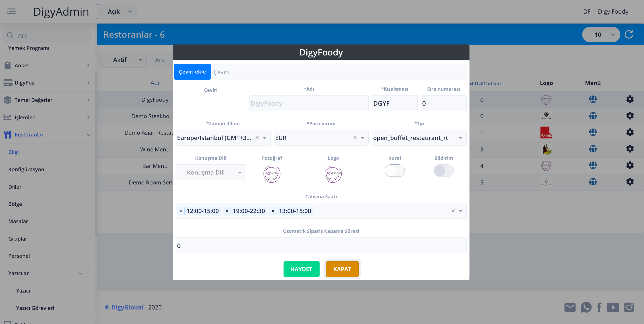Open the Konuşma Dili dropdown
Viewport: 644px width, 324px height.
[211, 173]
